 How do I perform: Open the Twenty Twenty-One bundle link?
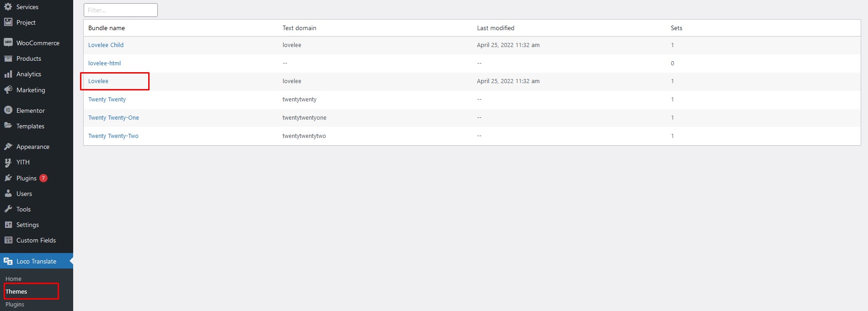[113, 117]
